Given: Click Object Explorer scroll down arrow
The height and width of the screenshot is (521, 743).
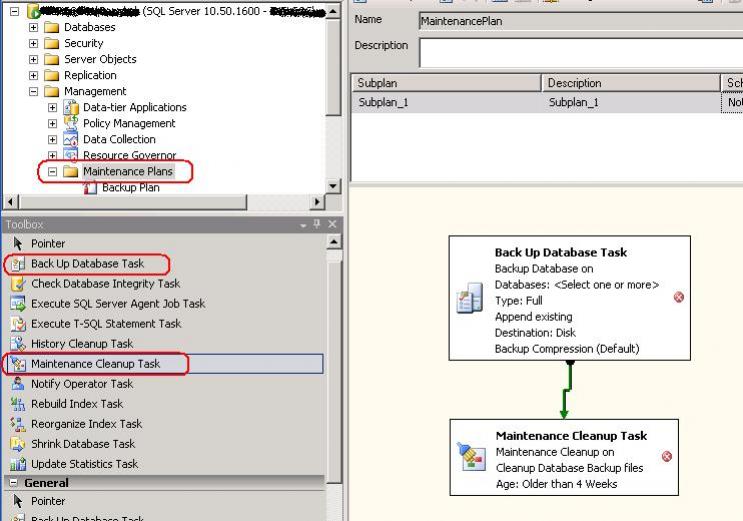Looking at the screenshot, I should point(334,186).
